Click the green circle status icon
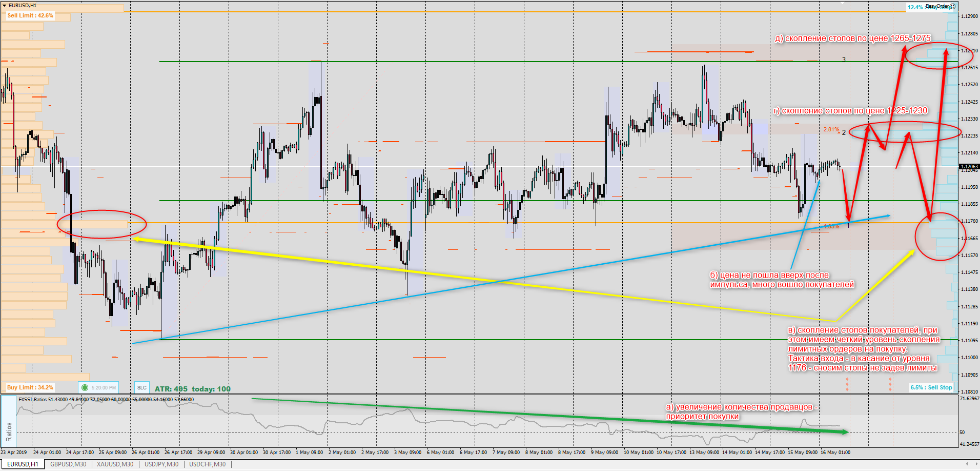The height and width of the screenshot is (471, 980). (85, 387)
